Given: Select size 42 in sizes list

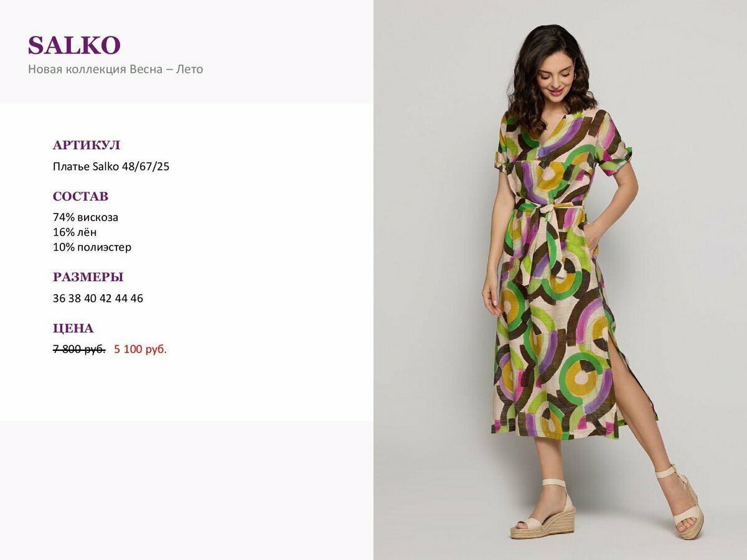Looking at the screenshot, I should coord(106,299).
